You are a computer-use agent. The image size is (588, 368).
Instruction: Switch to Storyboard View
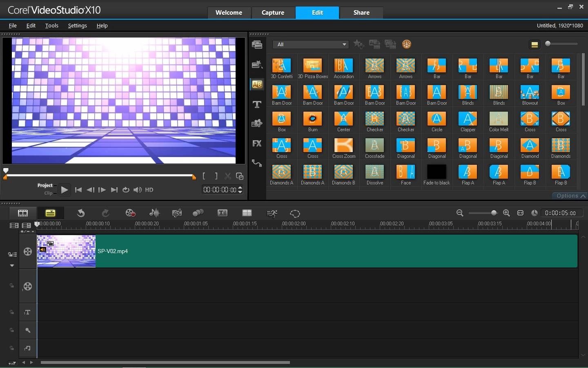(x=23, y=213)
